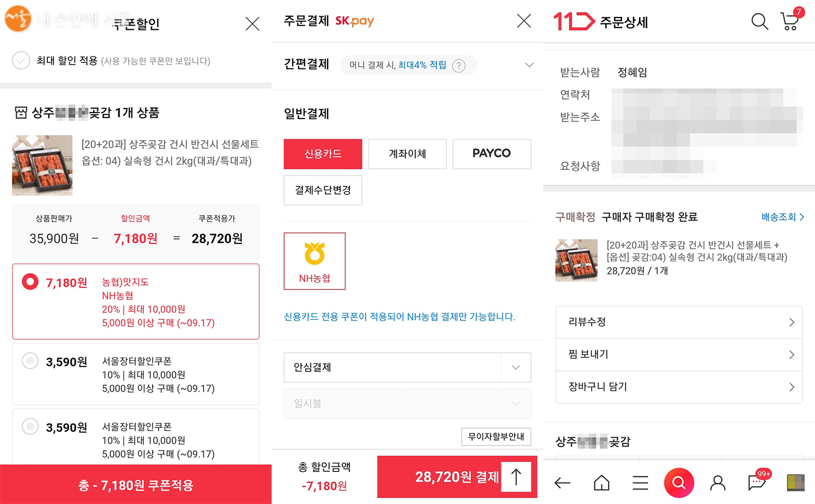The image size is (815, 504).
Task: Select the first 3,590원 서울장터할인쿠폰 radio button
Action: pyautogui.click(x=30, y=361)
